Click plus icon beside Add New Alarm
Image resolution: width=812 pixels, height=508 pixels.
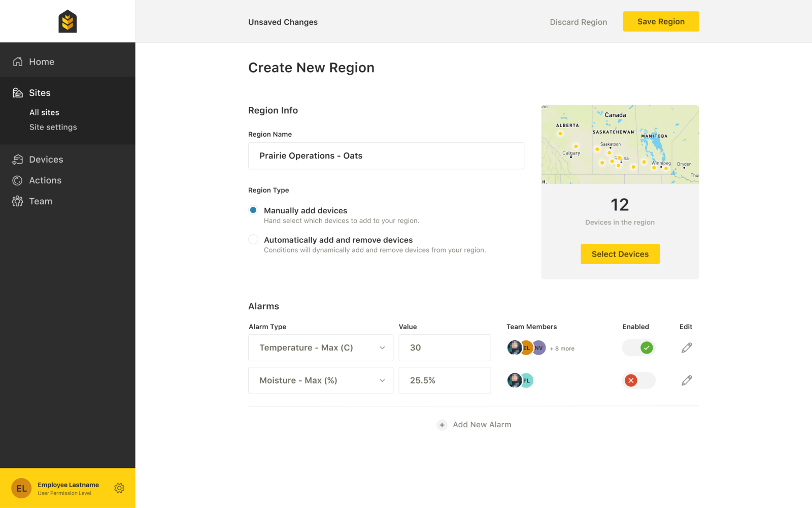tap(442, 425)
